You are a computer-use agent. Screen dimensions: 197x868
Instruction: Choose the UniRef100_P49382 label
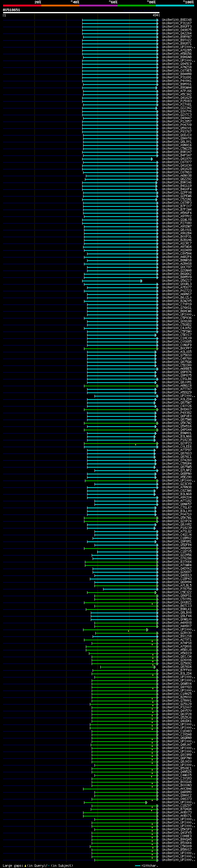click(x=177, y=413)
